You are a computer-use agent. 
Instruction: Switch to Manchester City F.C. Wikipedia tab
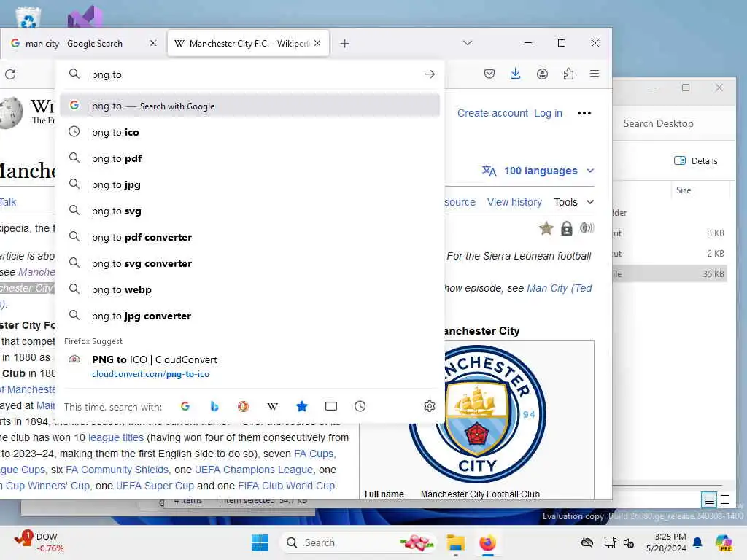coord(248,43)
